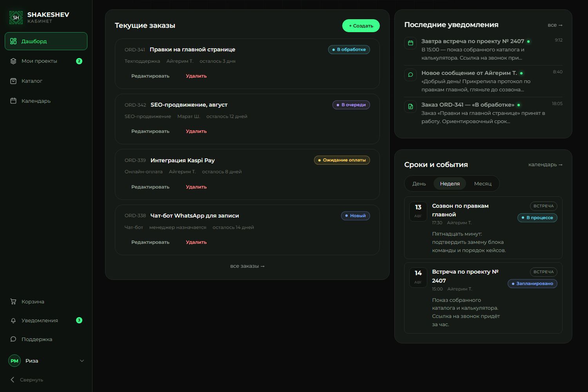This screenshot has height=392, width=588.
Task: Delete the SEO-продвижение order
Action: pos(196,131)
